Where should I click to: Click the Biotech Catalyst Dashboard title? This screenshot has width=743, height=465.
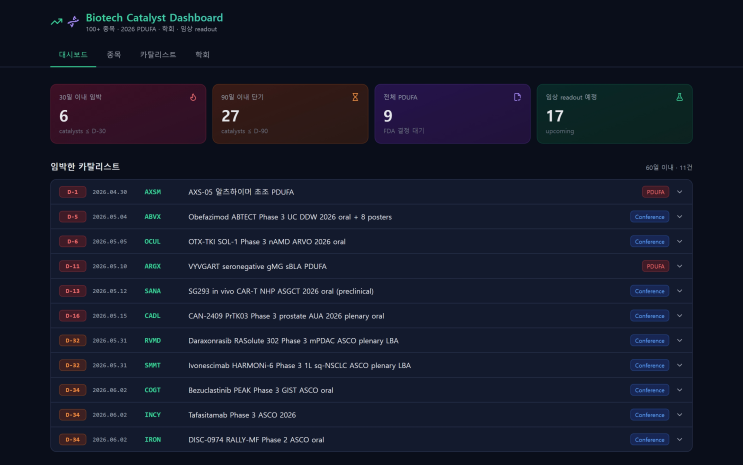click(x=154, y=18)
